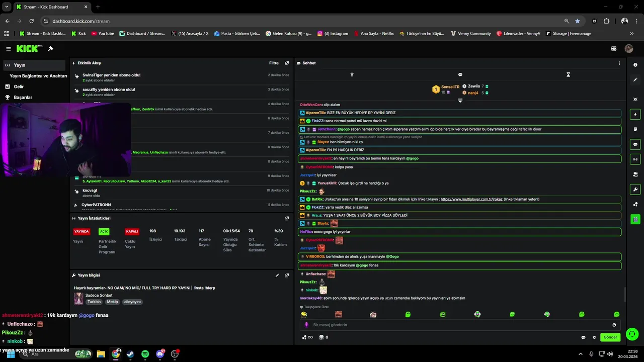Click the browser address bar
The image size is (644, 362).
click(302, 21)
